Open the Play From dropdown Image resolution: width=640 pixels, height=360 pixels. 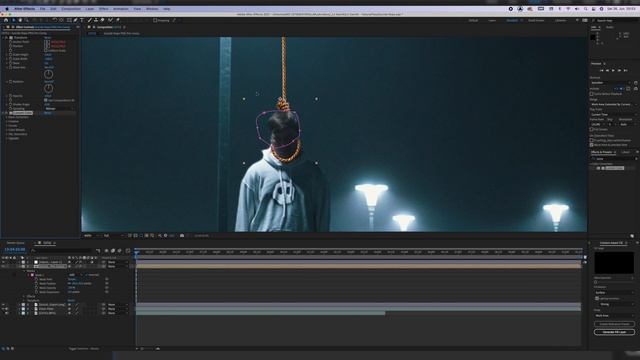613,115
